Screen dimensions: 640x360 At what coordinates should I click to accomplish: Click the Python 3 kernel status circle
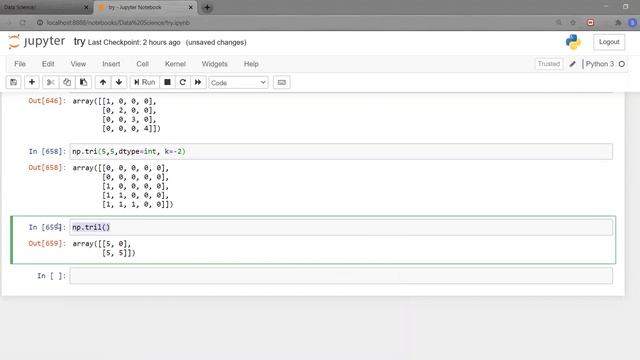tap(622, 64)
